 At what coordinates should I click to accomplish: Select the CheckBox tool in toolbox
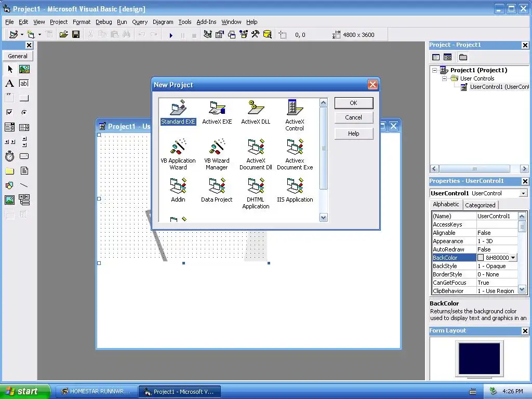pos(10,112)
